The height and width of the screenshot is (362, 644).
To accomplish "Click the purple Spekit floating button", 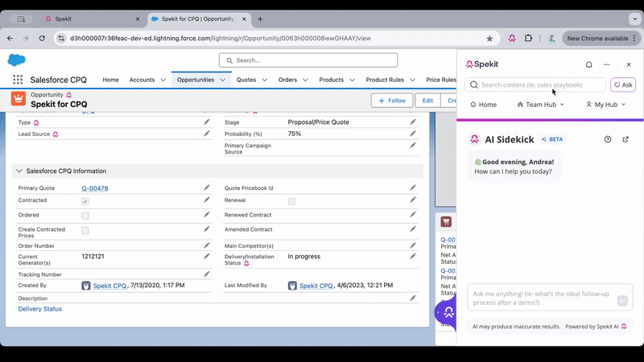I will (x=446, y=313).
